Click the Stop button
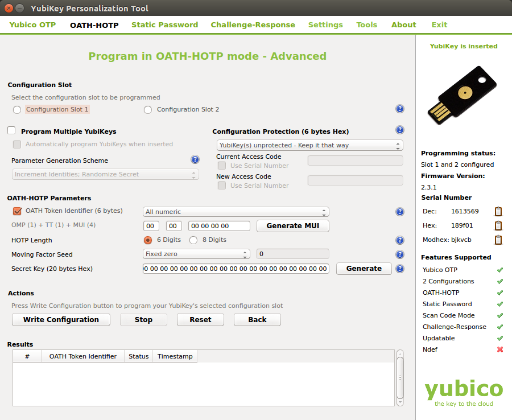Screen dimensions: 512x420 (143, 320)
